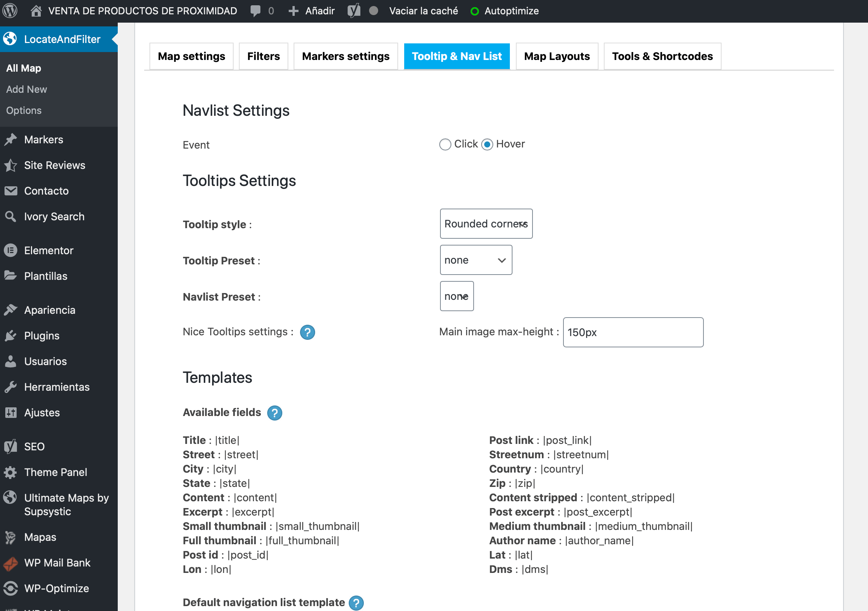Click the Elementor logo icon
Image resolution: width=868 pixels, height=611 pixels.
click(x=11, y=250)
